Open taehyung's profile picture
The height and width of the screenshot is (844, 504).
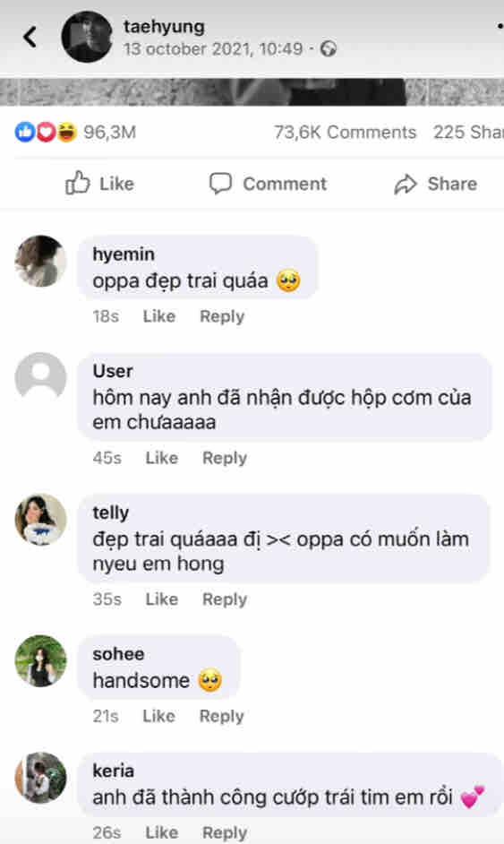87,37
